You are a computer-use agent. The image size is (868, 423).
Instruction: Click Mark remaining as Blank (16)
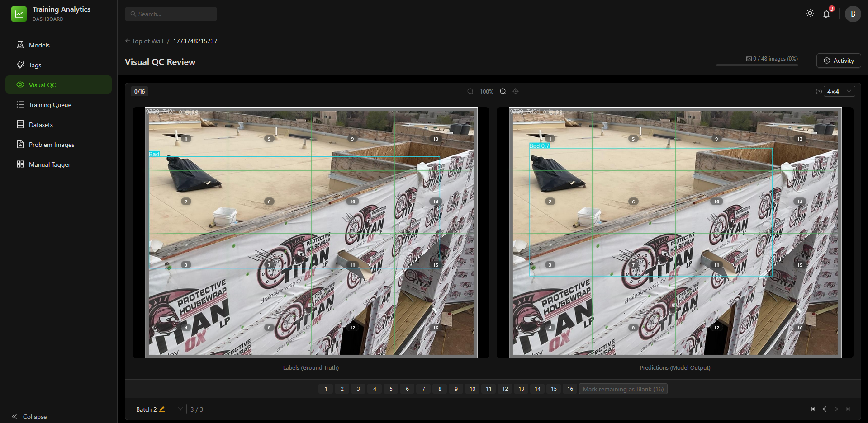(623, 389)
